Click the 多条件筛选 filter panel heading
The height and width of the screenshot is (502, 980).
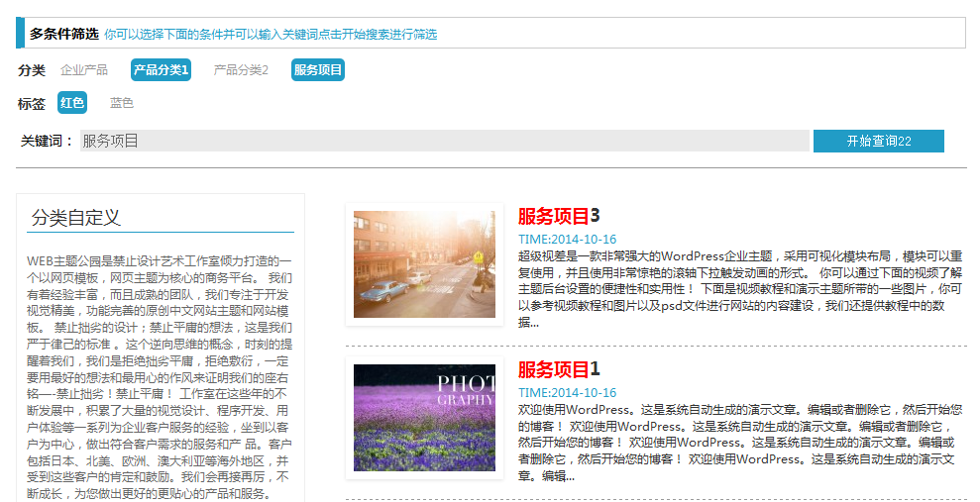(x=64, y=34)
